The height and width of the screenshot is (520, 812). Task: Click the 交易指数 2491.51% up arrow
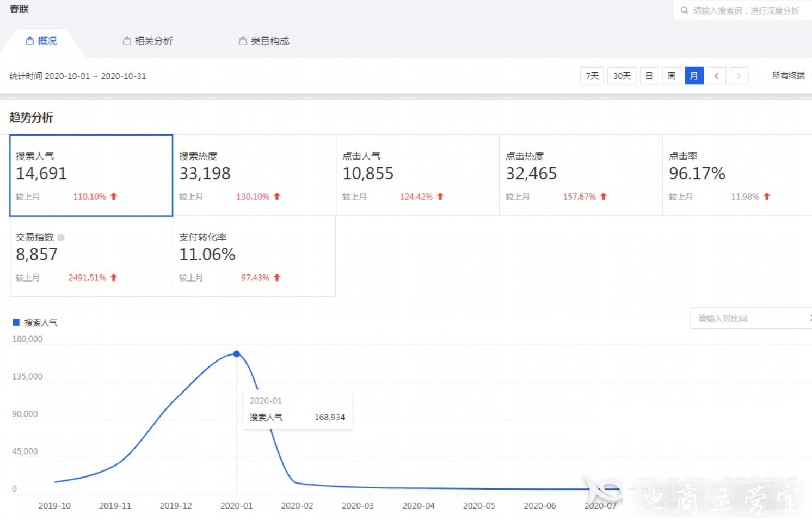point(114,278)
